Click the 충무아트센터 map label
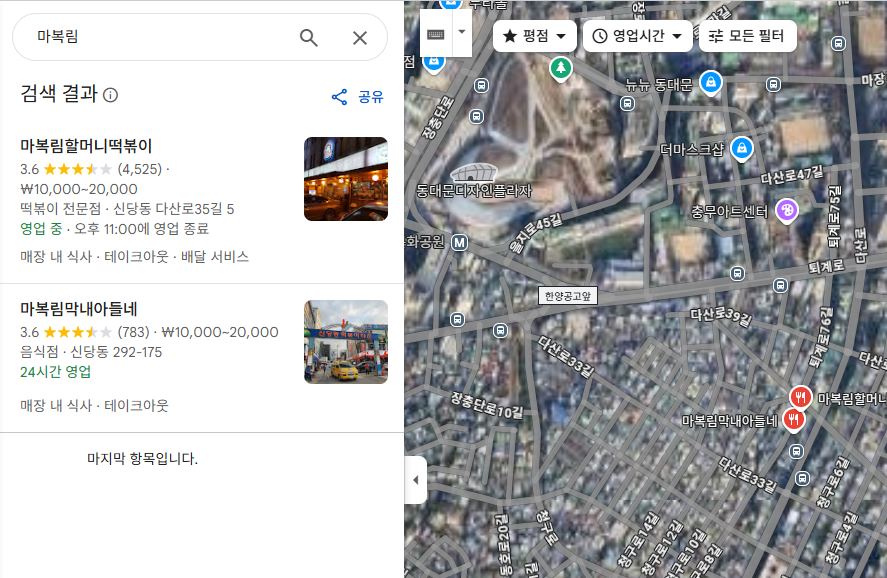The width and height of the screenshot is (887, 578). click(x=729, y=212)
